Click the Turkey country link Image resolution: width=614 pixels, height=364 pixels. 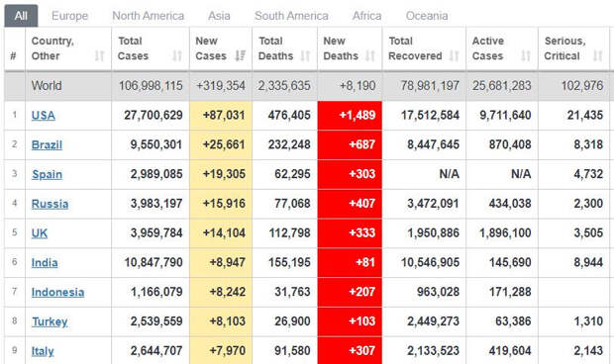(x=50, y=321)
